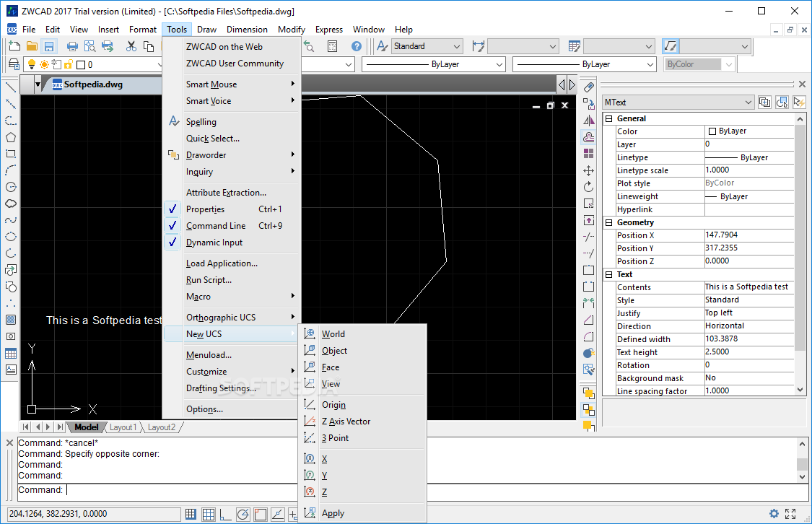Image resolution: width=812 pixels, height=524 pixels.
Task: Switch to the Layout1 tab
Action: pyautogui.click(x=123, y=427)
